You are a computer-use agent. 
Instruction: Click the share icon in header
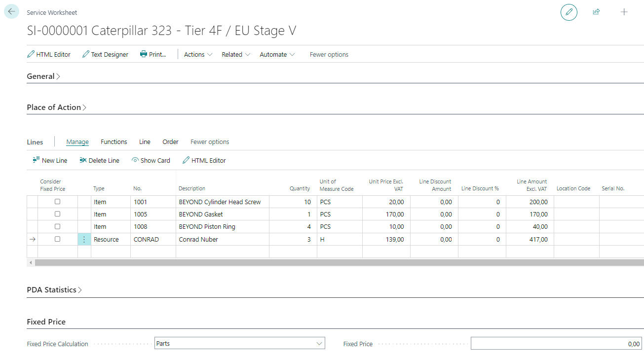coord(596,12)
